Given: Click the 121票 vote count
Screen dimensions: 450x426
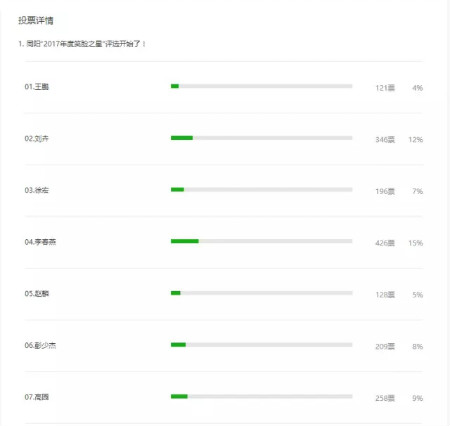Looking at the screenshot, I should [385, 88].
